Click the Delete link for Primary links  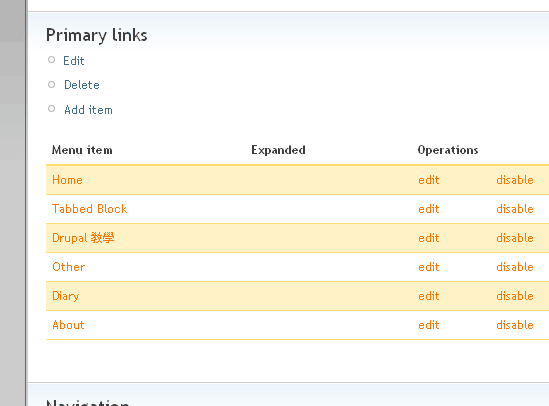coord(82,85)
